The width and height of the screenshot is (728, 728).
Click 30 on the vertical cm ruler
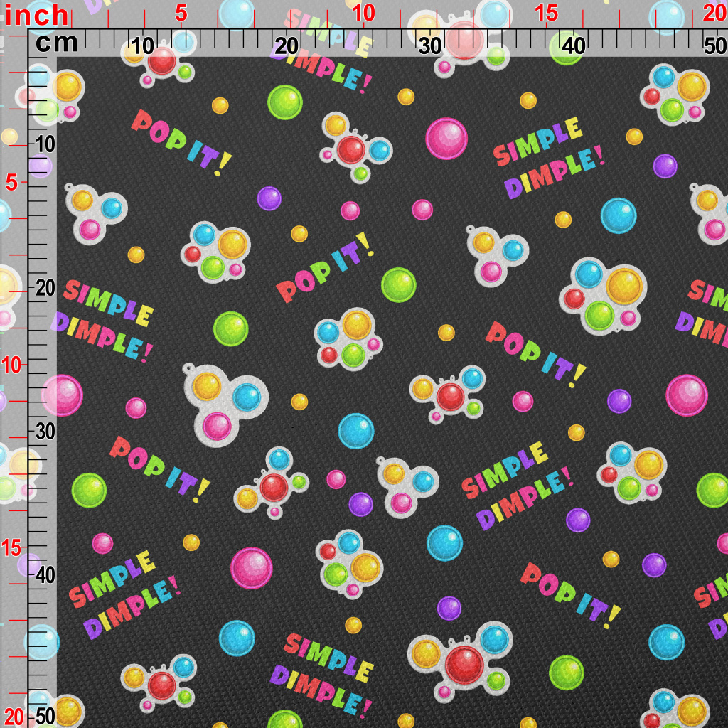pos(45,432)
